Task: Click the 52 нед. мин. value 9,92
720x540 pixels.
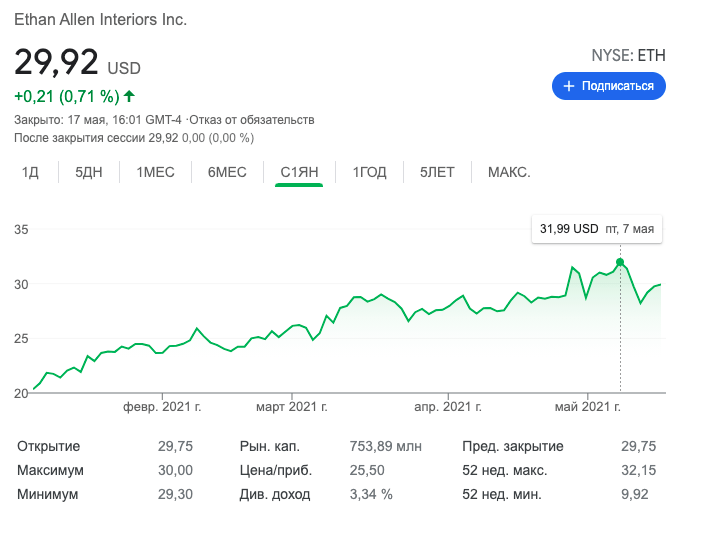Action: [635, 494]
